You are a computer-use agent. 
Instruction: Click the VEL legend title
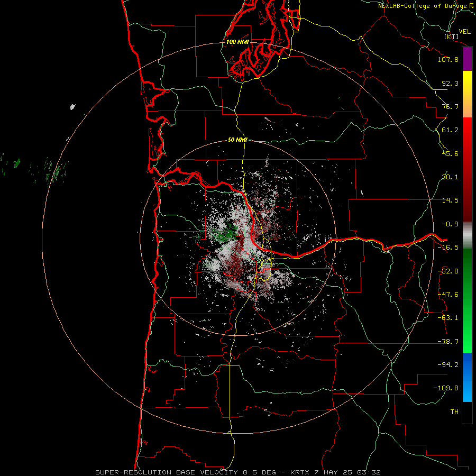tap(464, 32)
